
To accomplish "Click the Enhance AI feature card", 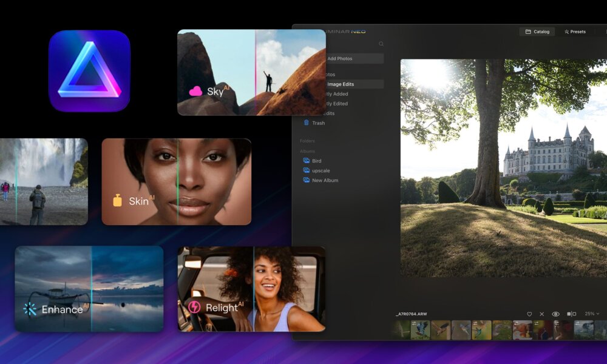I will pyautogui.click(x=89, y=289).
